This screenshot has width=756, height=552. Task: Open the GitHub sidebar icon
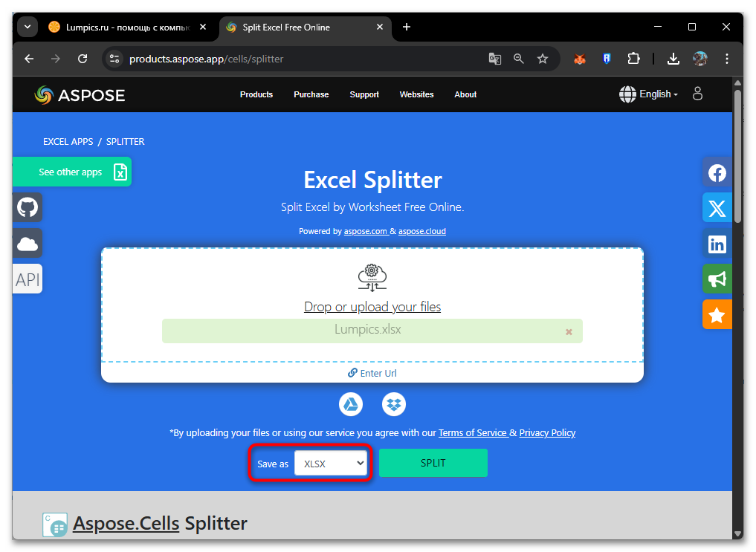[28, 207]
